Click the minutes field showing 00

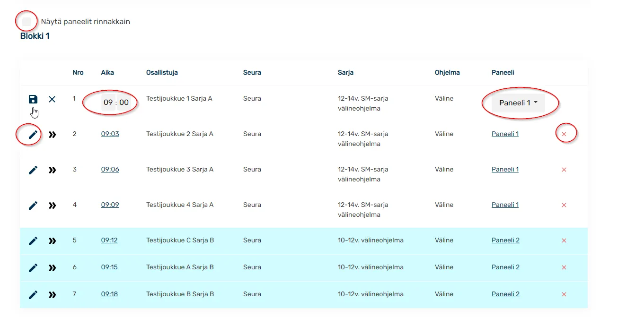pos(124,103)
